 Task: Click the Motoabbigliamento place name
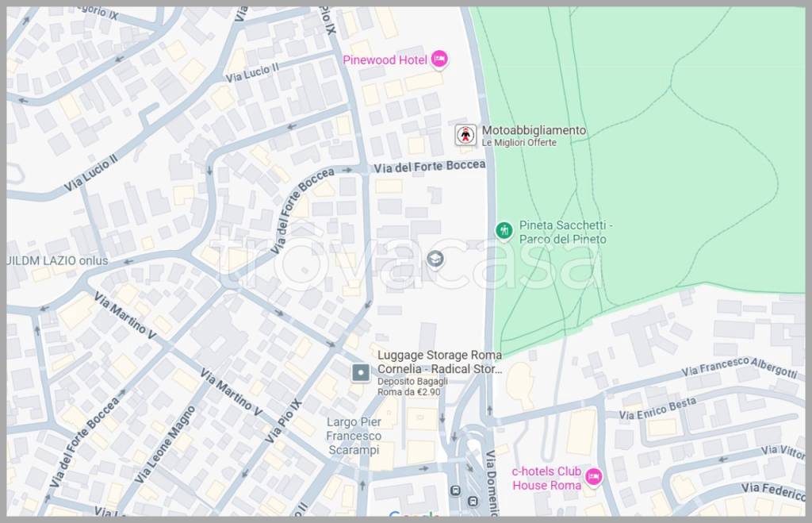[534, 130]
